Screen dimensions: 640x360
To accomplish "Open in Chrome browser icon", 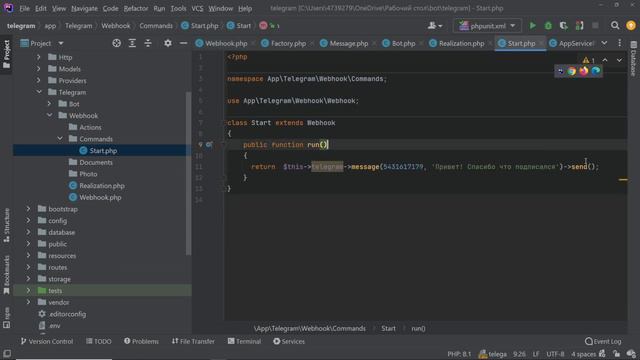I will (572, 71).
